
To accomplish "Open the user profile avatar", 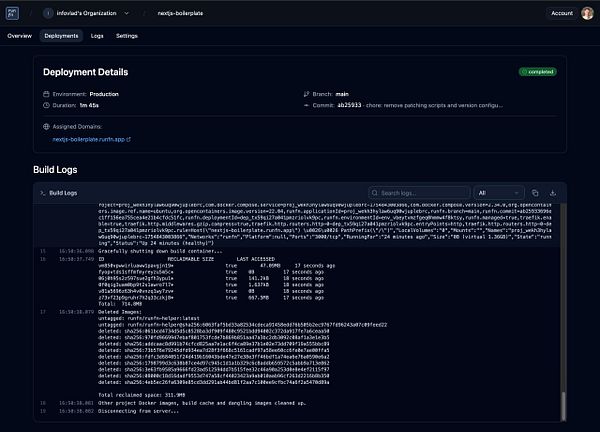I will pos(587,13).
